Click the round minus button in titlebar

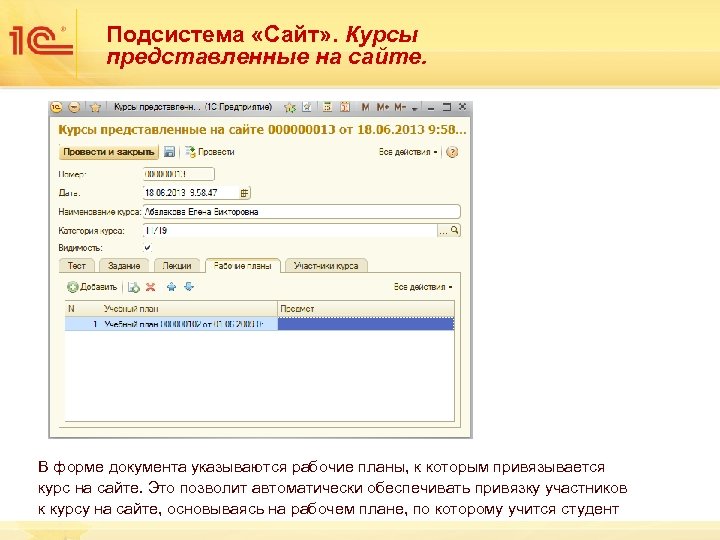coord(74,107)
